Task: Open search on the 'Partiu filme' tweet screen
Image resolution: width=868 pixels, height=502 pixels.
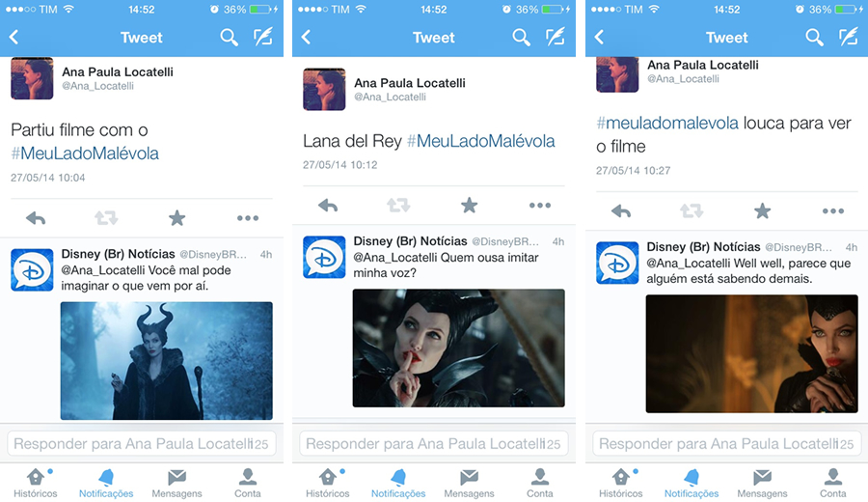Action: pyautogui.click(x=229, y=37)
